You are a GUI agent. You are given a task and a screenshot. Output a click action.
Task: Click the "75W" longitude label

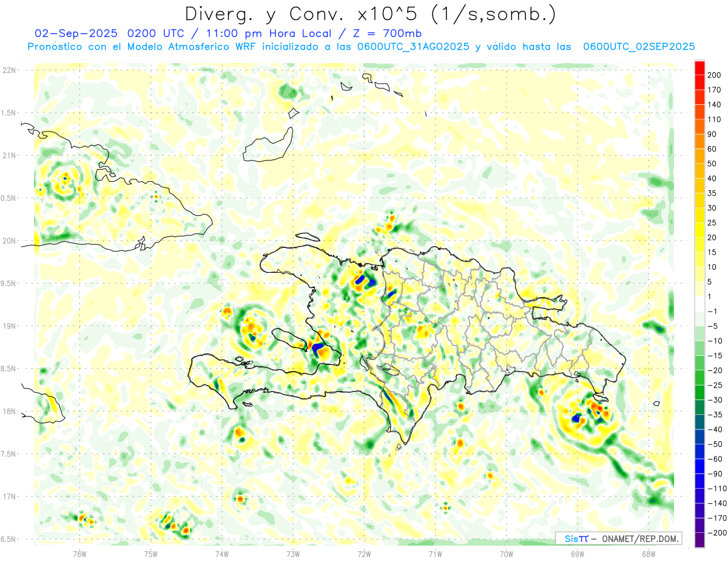pos(150,554)
